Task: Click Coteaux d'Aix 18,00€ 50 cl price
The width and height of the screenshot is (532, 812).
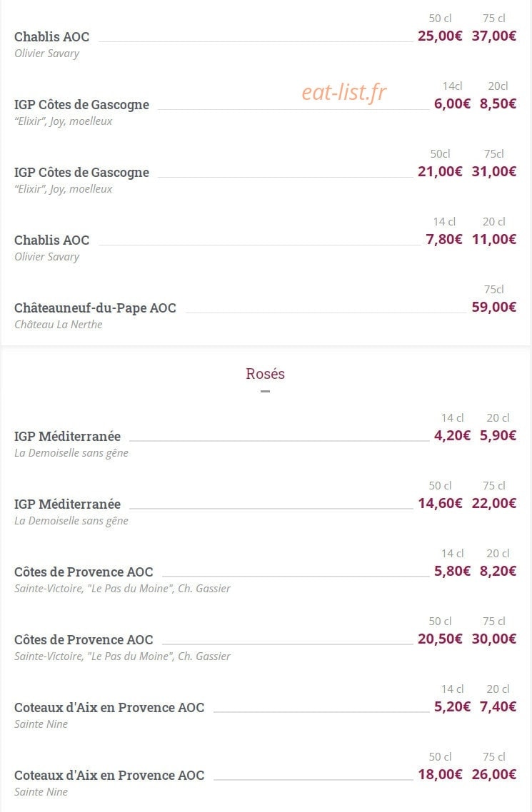Action: [440, 775]
